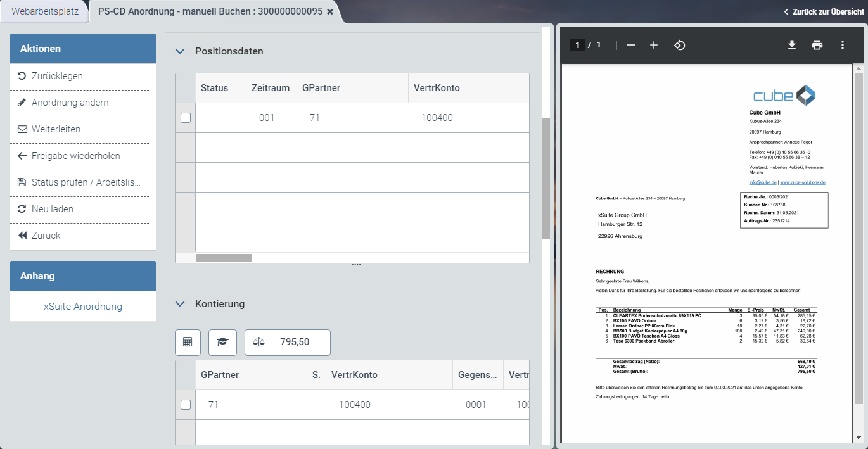The image size is (868, 449).
Task: Choose Anordnung ändern action
Action: [x=70, y=103]
